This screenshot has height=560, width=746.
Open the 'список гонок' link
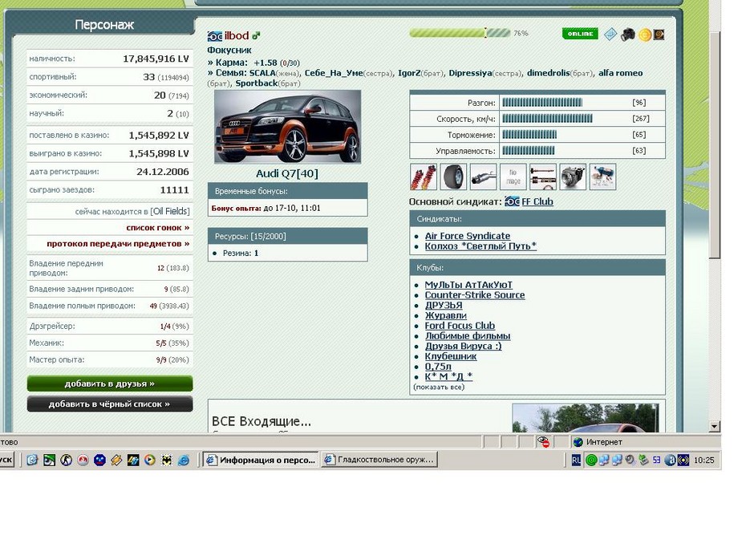click(157, 228)
